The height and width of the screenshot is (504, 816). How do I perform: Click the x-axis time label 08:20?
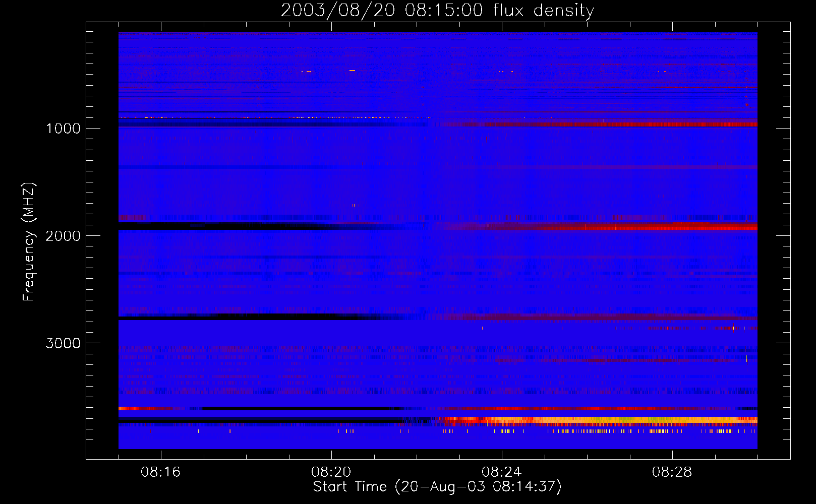331,472
